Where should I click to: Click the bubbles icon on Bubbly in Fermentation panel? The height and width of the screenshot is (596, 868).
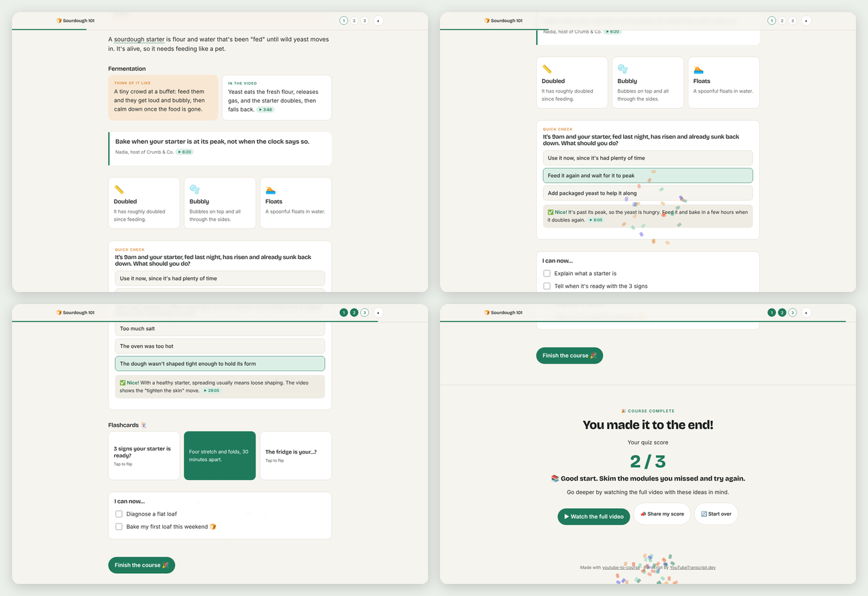(x=195, y=190)
